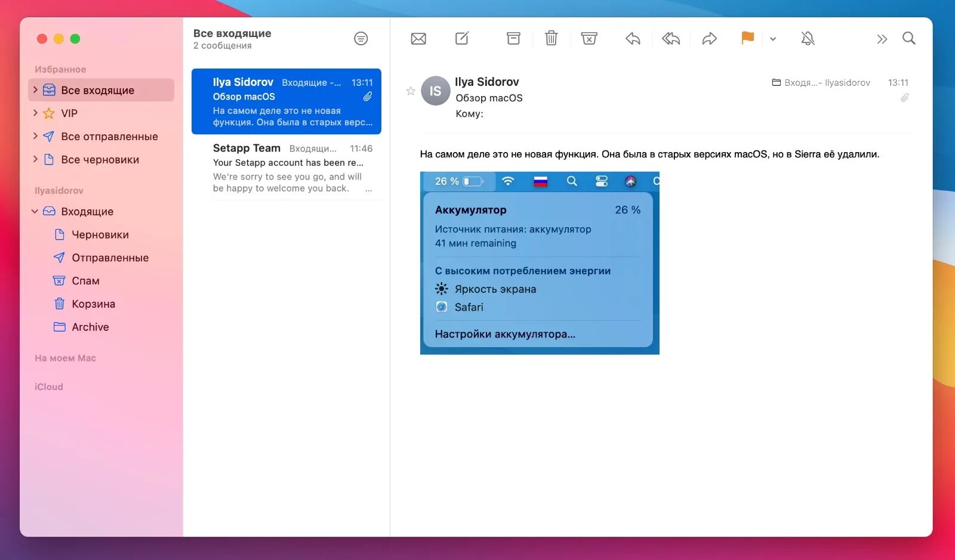Open the Черновики folder
955x560 pixels.
coord(101,235)
